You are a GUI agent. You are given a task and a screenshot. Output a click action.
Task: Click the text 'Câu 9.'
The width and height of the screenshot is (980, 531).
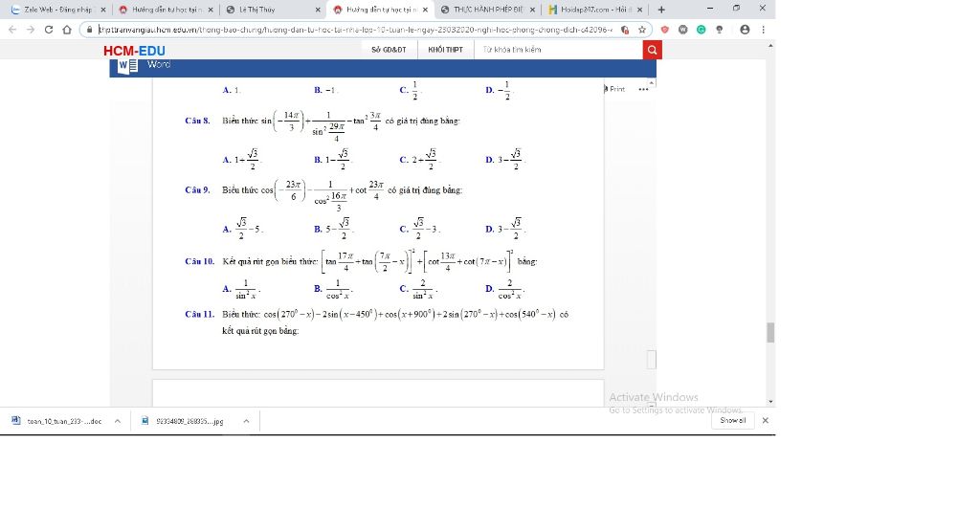click(x=197, y=189)
